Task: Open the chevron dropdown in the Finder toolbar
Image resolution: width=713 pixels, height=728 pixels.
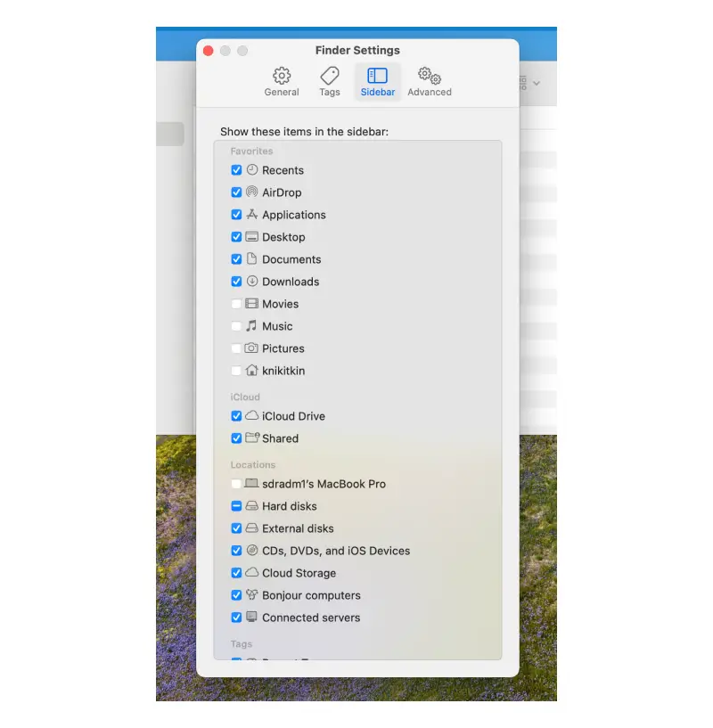Action: tap(537, 81)
